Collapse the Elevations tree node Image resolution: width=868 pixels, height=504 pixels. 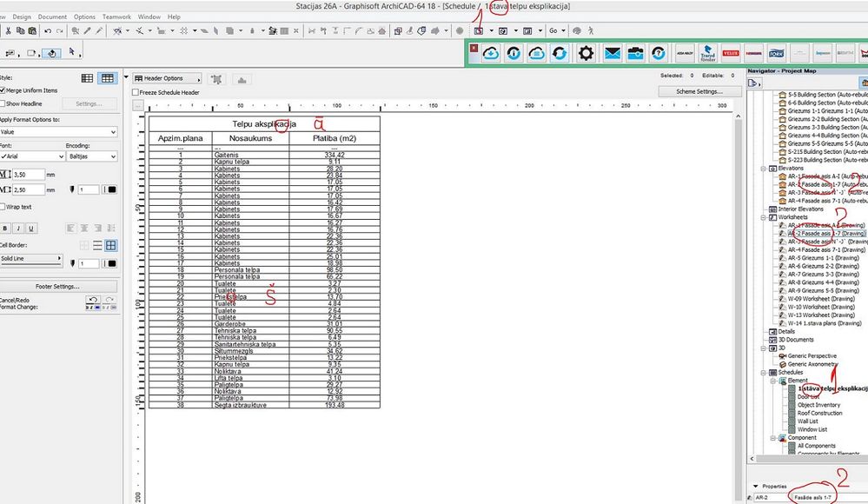pos(764,169)
